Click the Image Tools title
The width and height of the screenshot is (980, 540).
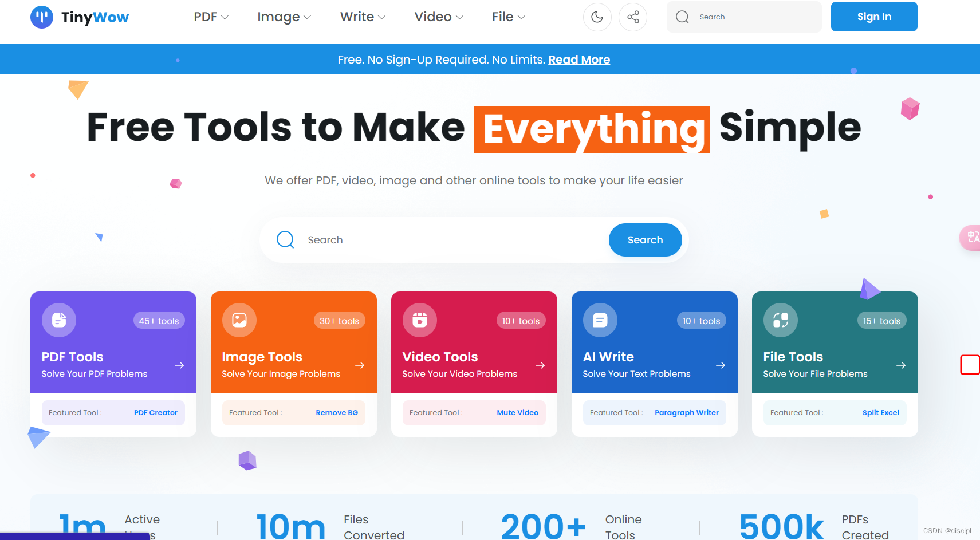coord(262,357)
